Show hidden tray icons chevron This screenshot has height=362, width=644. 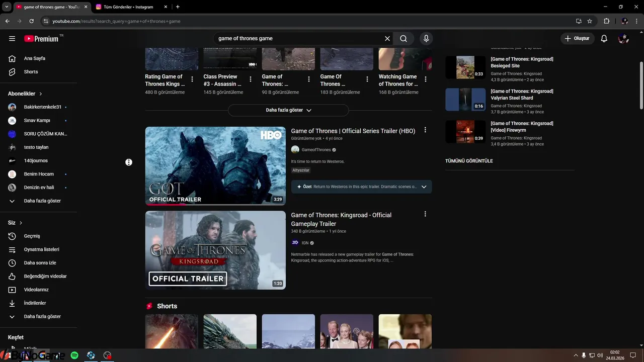pyautogui.click(x=576, y=355)
